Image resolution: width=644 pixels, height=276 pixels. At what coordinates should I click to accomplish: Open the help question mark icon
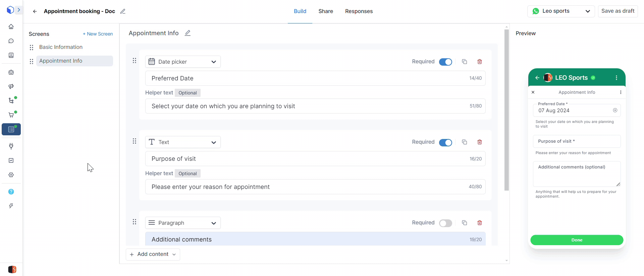[11, 192]
